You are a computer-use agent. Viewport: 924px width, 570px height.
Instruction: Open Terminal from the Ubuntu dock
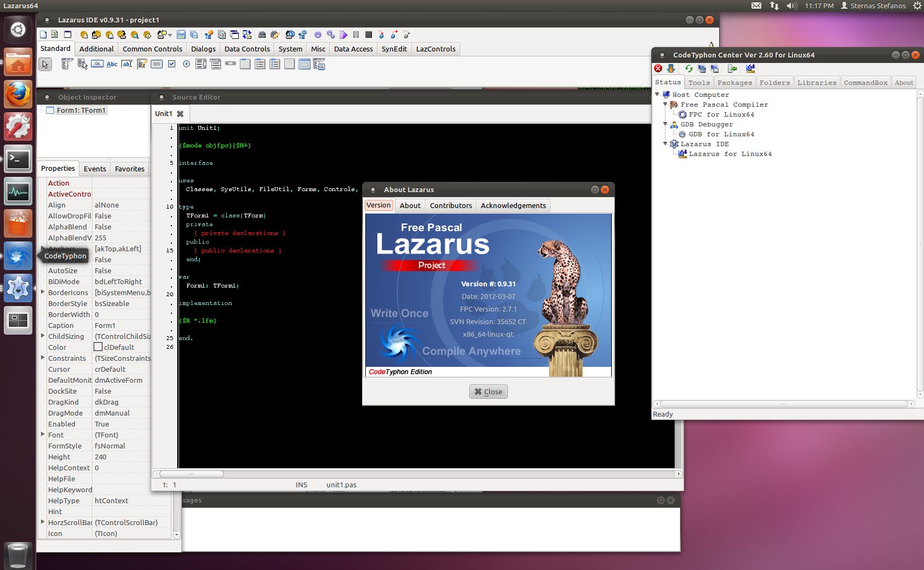[18, 159]
